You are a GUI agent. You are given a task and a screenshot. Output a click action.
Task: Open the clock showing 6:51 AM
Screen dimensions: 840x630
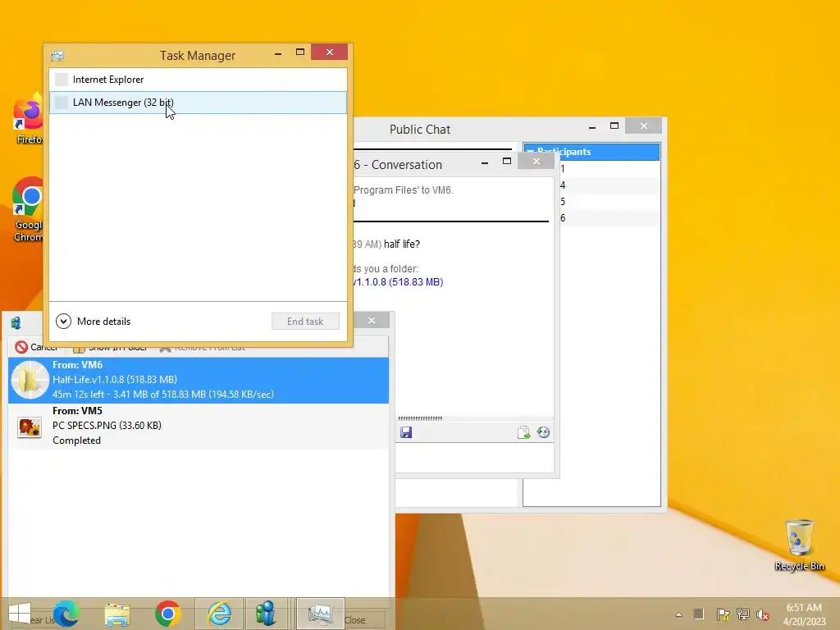click(804, 614)
